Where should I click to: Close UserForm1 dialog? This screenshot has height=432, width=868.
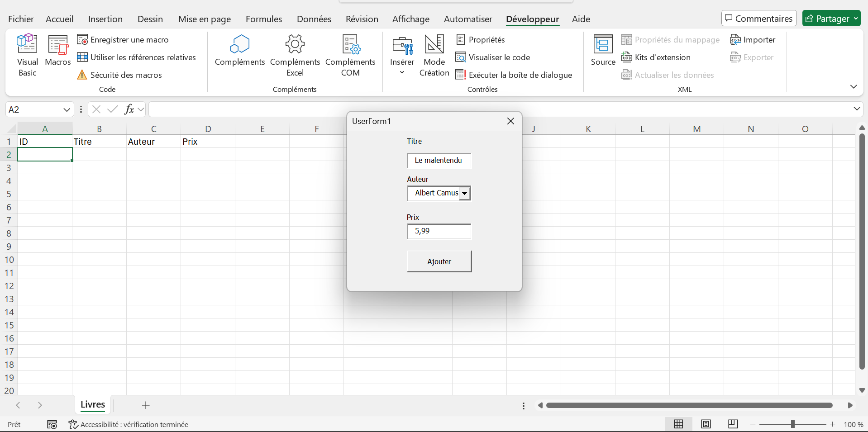click(x=510, y=121)
